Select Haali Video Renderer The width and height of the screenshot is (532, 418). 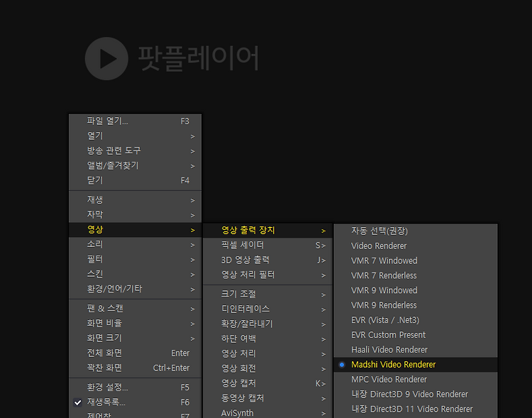(416, 350)
